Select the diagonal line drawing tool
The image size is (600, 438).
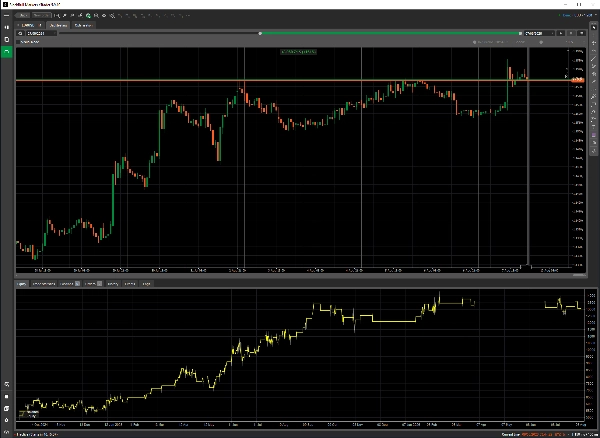594,59
